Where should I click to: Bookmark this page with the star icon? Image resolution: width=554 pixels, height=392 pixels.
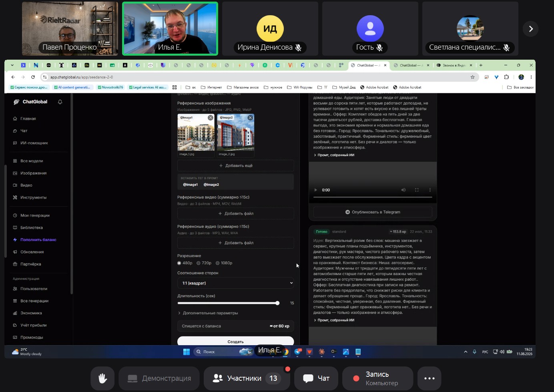point(473,77)
